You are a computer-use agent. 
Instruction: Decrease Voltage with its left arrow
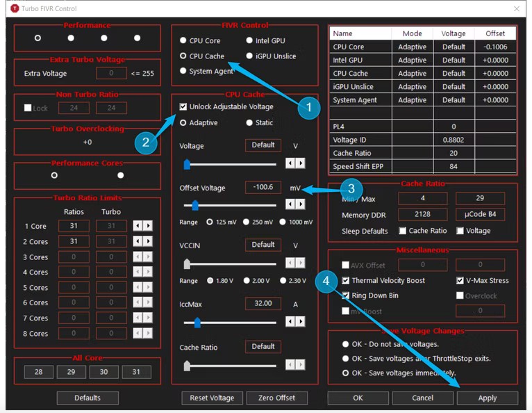tap(290, 163)
